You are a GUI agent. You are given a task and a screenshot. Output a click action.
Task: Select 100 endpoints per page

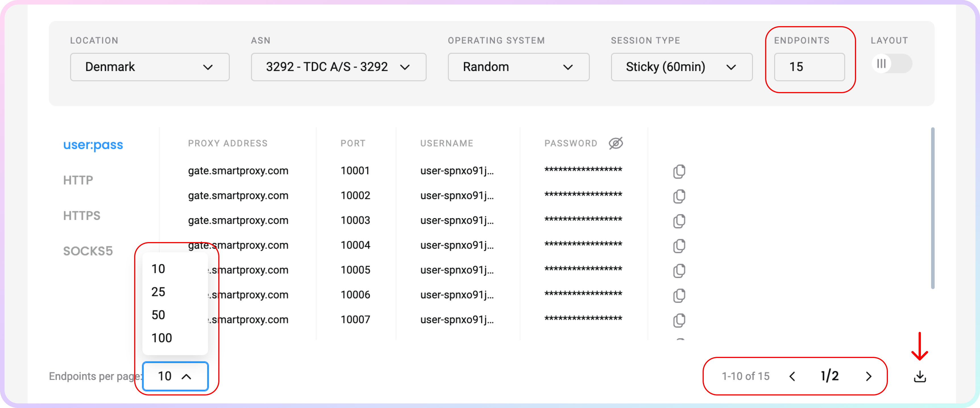click(162, 338)
